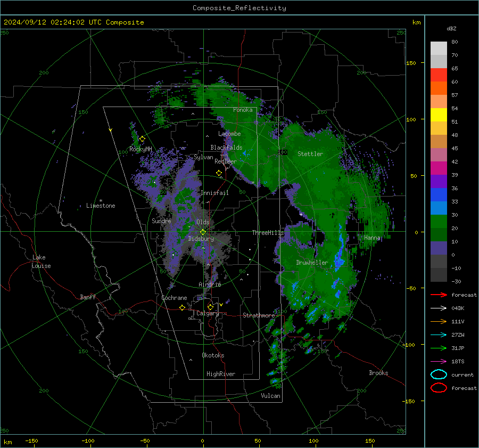Screen dimensions: 479x448
Task: Click the Sylvan label on map
Action: click(x=203, y=157)
